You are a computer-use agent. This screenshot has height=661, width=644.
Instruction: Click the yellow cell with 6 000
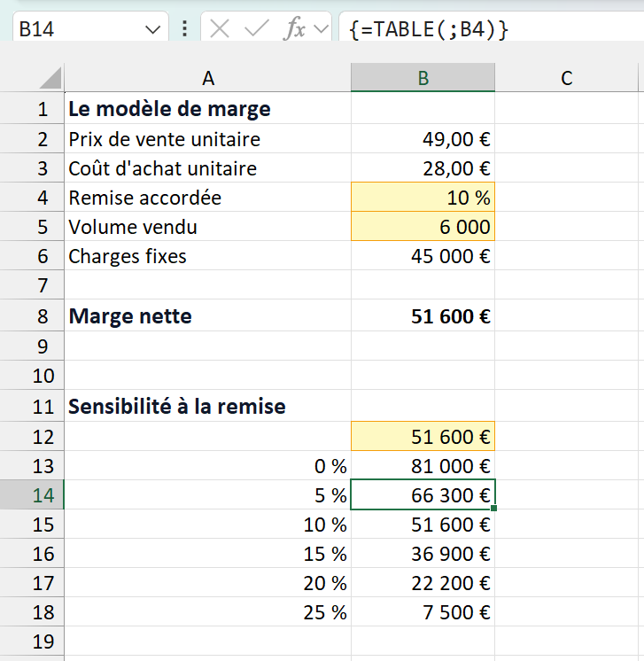[423, 226]
